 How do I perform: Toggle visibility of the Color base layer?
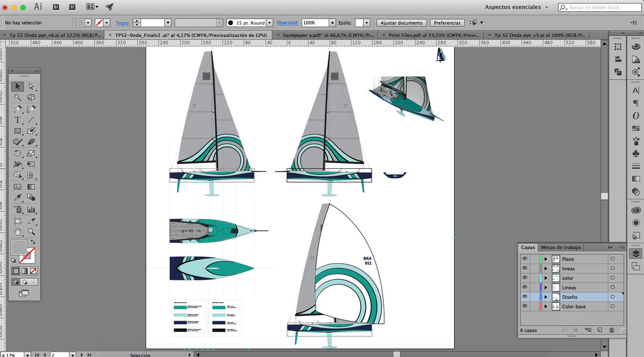(x=525, y=306)
